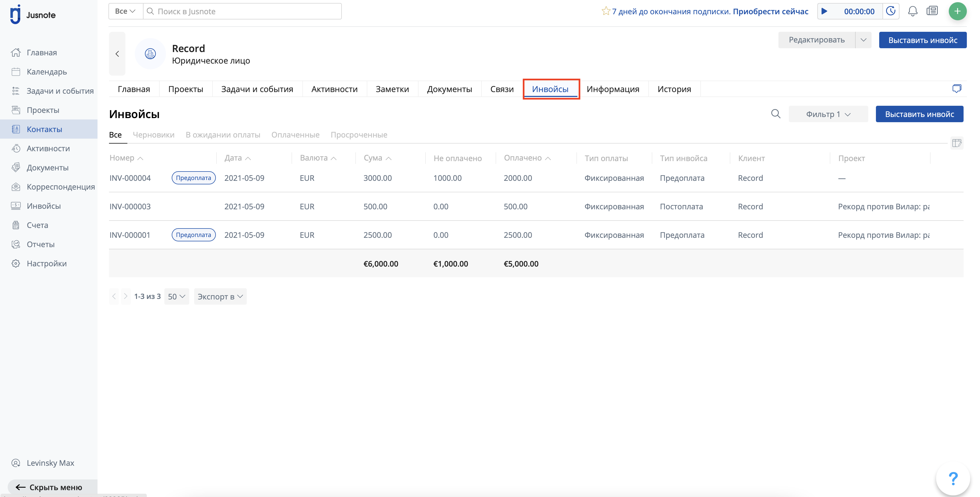Select the Оплаченные invoice filter tab
The height and width of the screenshot is (497, 980).
click(295, 135)
